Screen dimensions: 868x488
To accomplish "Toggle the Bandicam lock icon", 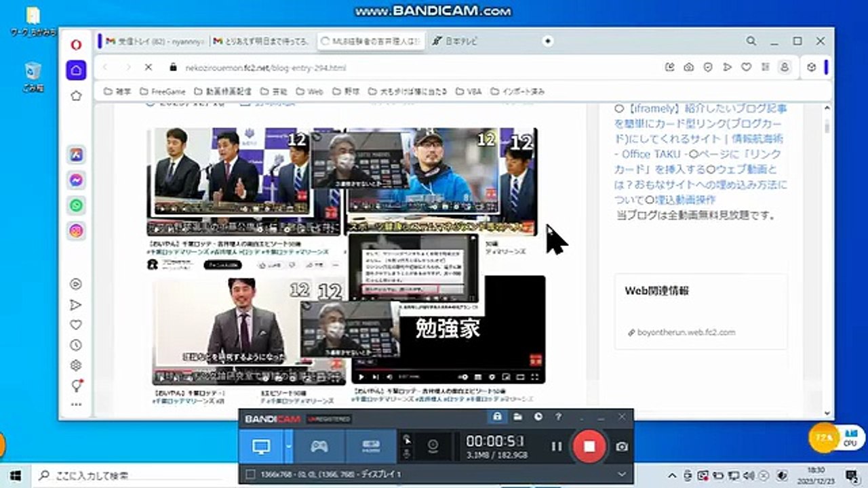I will pyautogui.click(x=497, y=417).
